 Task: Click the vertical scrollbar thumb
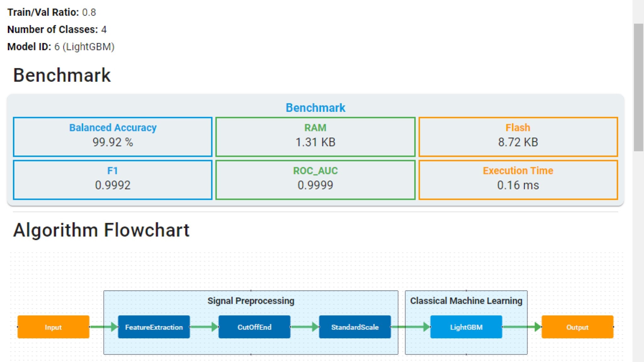(x=638, y=87)
